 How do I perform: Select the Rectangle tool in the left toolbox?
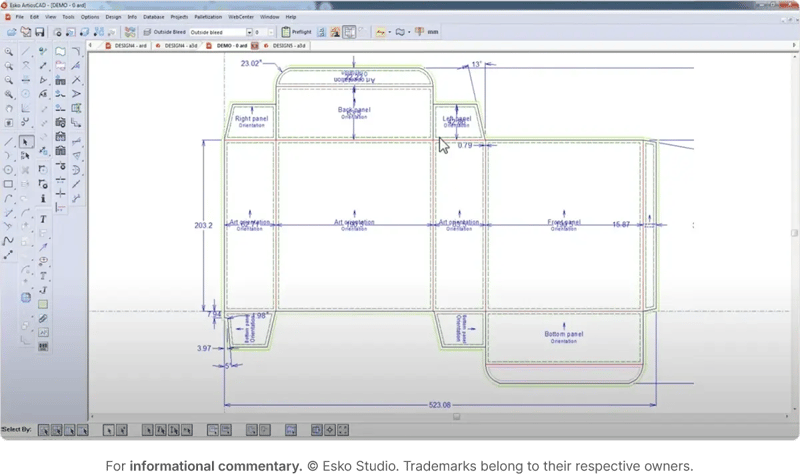(x=8, y=184)
